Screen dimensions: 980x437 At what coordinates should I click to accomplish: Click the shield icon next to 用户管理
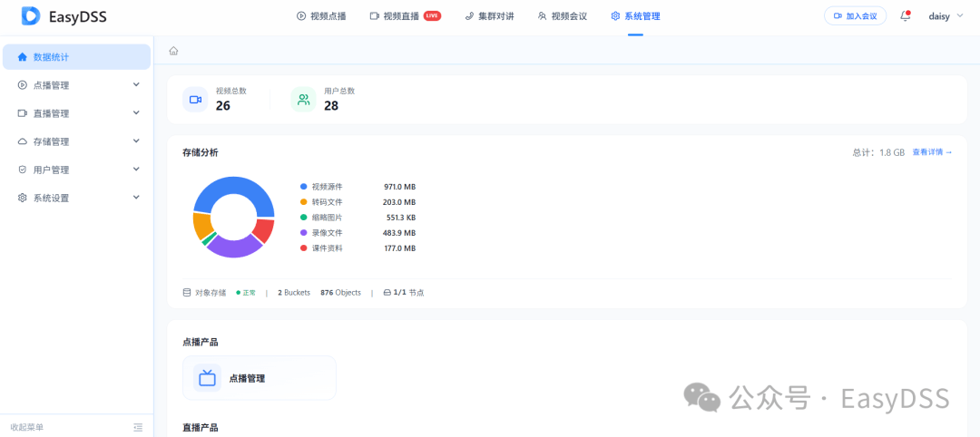click(x=23, y=170)
